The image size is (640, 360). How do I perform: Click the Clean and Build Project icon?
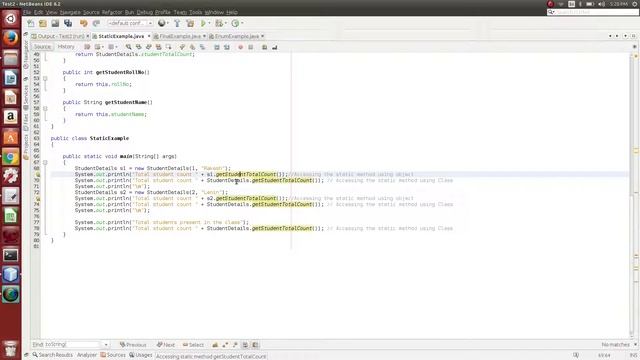tap(190, 23)
